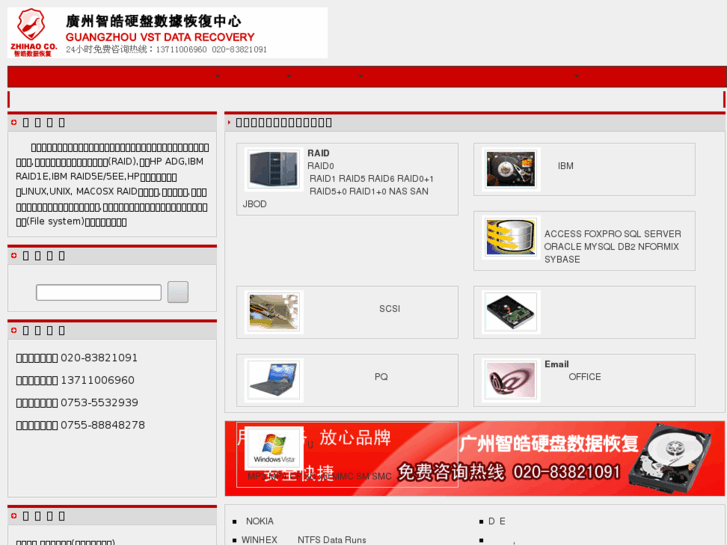
Task: Expand the third dropdown arrow in red navigation bar
Action: (x=361, y=76)
